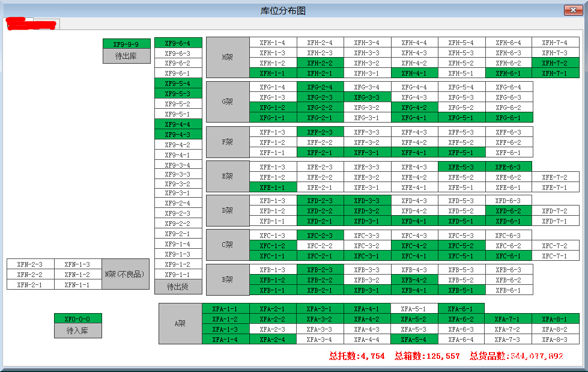This screenshot has width=588, height=372.
Task: Click the H架 rack header
Action: point(228,58)
